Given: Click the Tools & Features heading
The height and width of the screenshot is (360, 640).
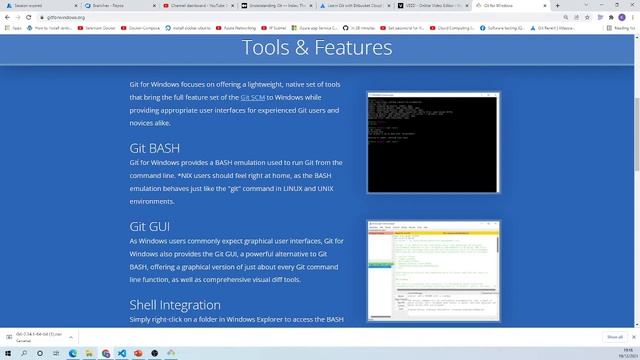Looking at the screenshot, I should coord(317,47).
